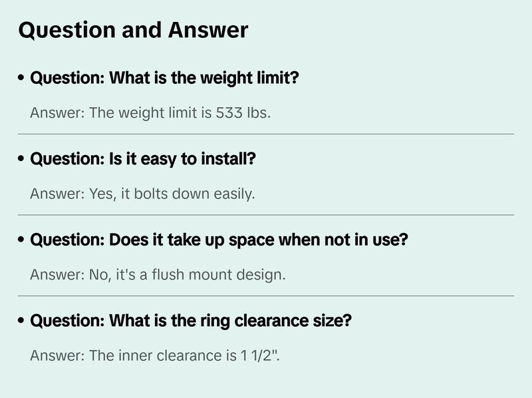Click the bullet before the ring clearance question

[22, 321]
